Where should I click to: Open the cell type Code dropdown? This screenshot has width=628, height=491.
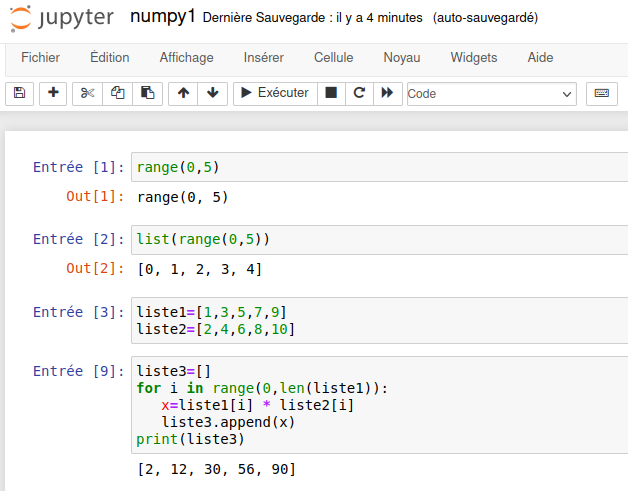pos(491,94)
